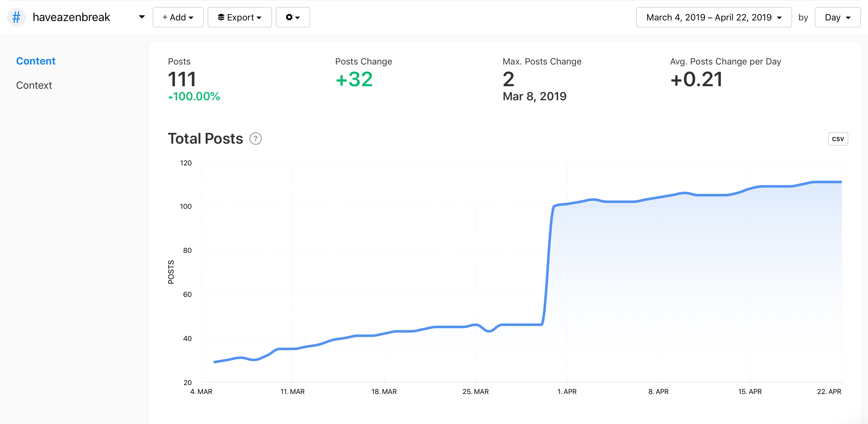
Task: Click the green +32 posts change value
Action: [354, 79]
